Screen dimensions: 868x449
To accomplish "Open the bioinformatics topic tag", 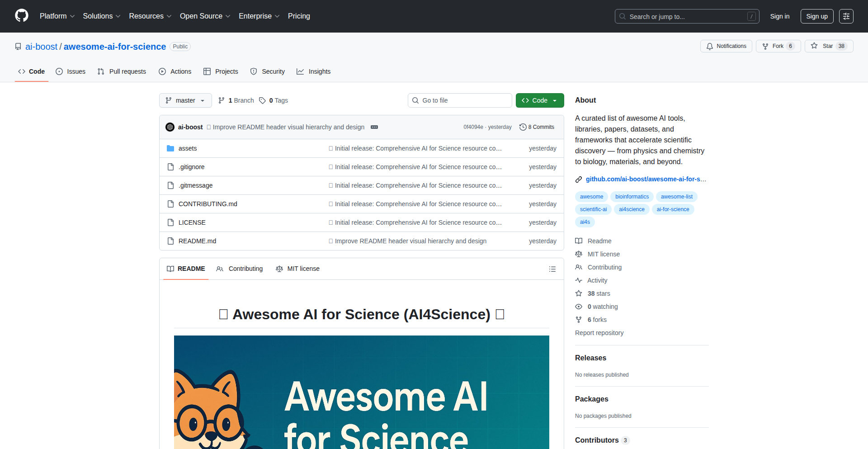I will (x=632, y=197).
